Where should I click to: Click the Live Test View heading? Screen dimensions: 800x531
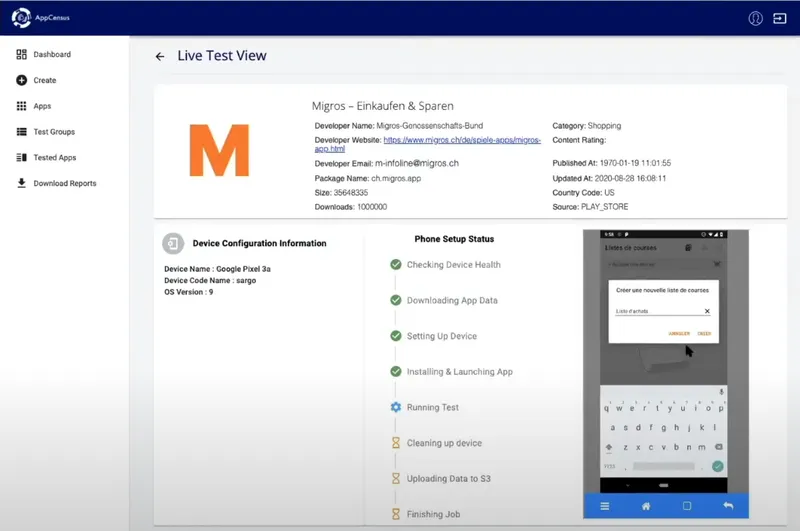(x=222, y=56)
